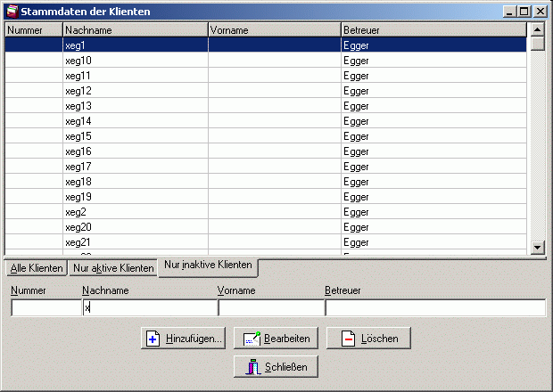The image size is (553, 392).
Task: Click into the Nachname filter field containing x
Action: (150, 308)
